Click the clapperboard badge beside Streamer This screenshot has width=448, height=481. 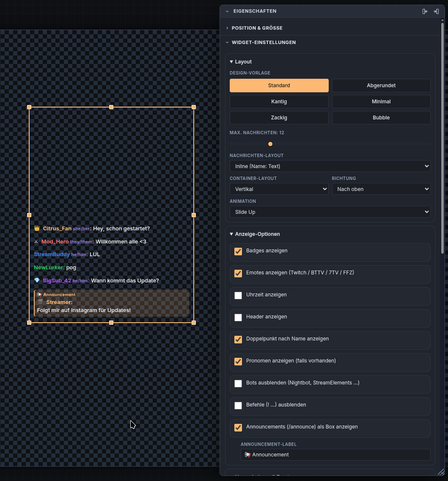tap(40, 302)
